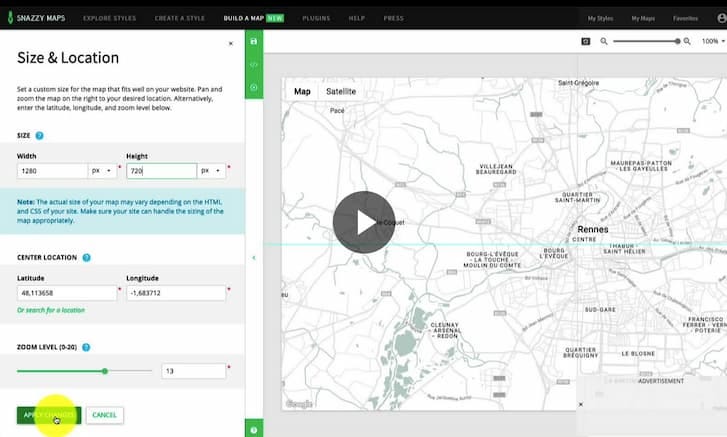This screenshot has height=437, width=727.
Task: Click the Snazzy Maps logo
Action: click(x=36, y=18)
